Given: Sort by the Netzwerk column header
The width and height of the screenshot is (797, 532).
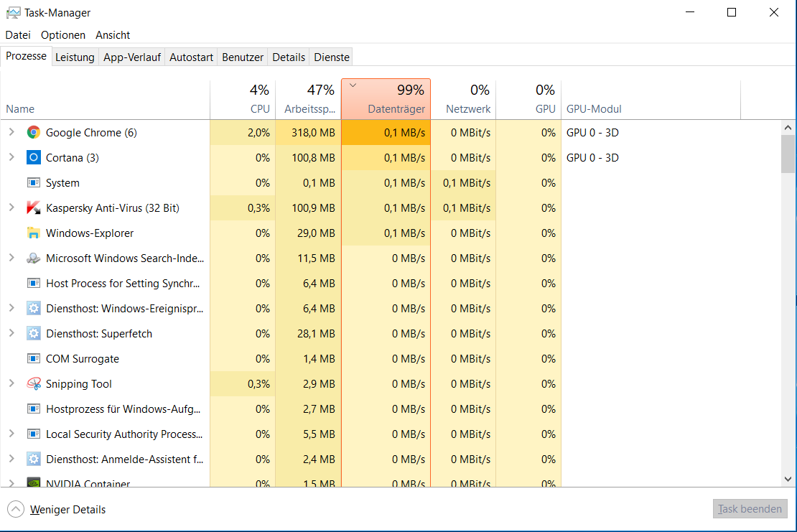Looking at the screenshot, I should (463, 100).
